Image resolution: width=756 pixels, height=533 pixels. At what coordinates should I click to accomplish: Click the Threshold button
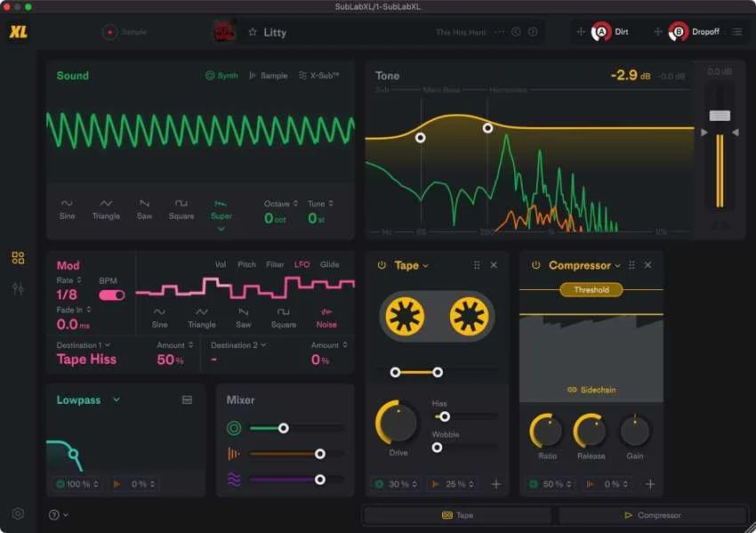[x=591, y=290]
